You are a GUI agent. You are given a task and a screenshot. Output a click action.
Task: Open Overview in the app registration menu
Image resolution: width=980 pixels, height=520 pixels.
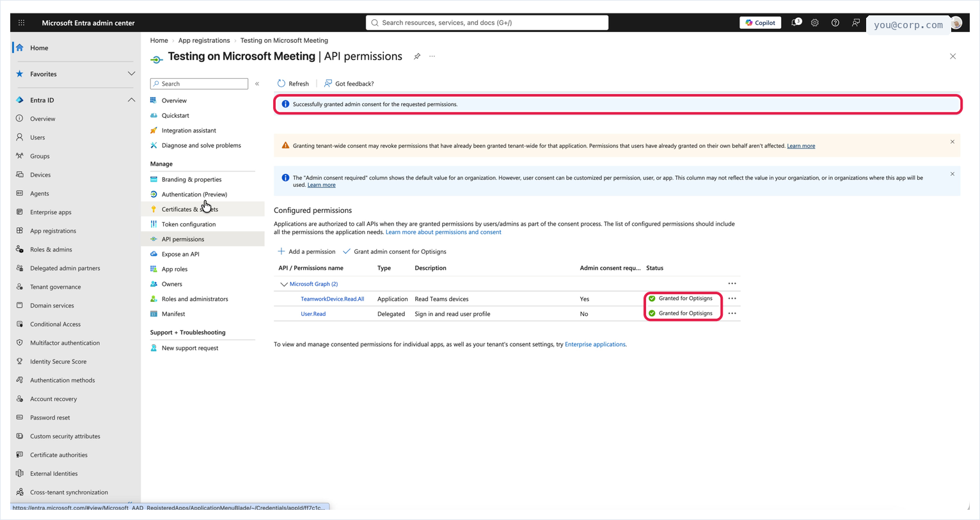(174, 100)
